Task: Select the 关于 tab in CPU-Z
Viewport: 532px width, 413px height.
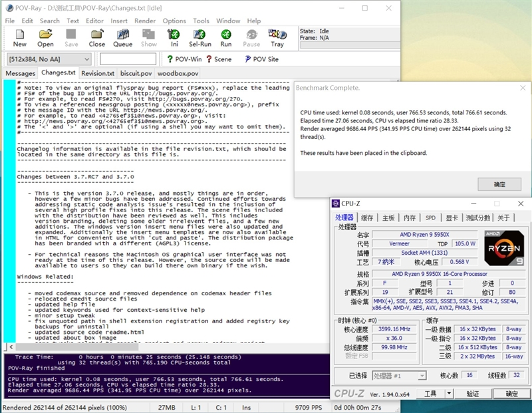Action: (x=503, y=218)
